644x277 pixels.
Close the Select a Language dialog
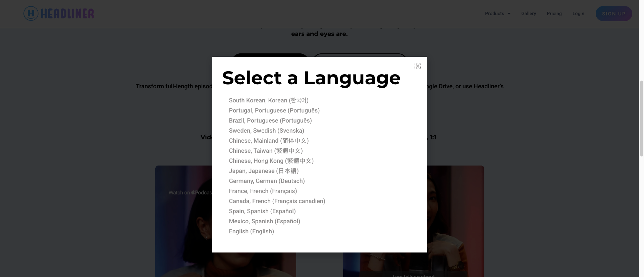[418, 66]
